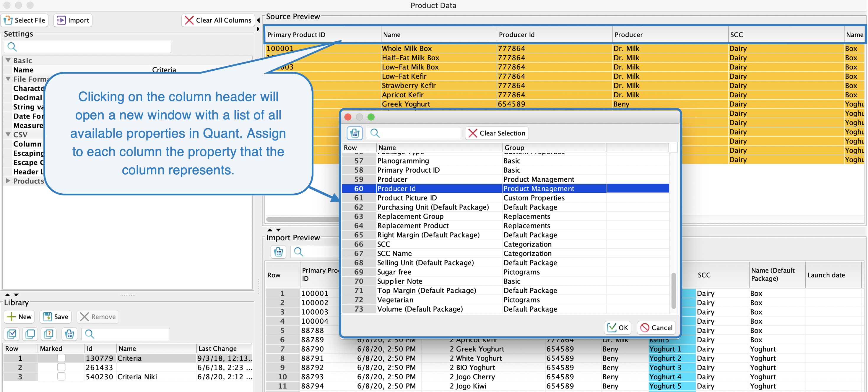868x392 pixels.
Task: Click the Select File button
Action: coord(25,20)
